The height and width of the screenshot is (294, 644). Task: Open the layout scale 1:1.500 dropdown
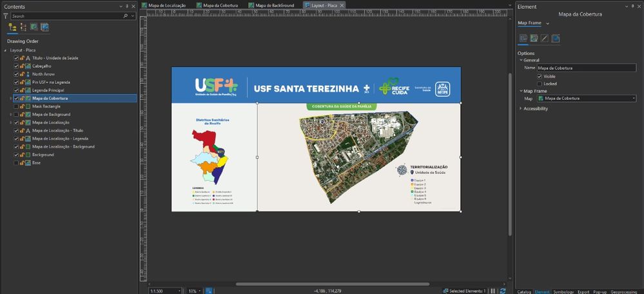(181, 291)
